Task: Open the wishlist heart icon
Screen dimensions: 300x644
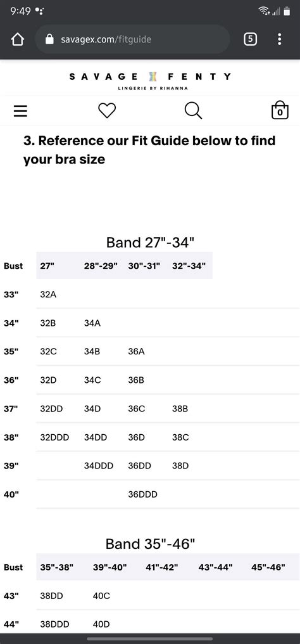Action: tap(107, 110)
